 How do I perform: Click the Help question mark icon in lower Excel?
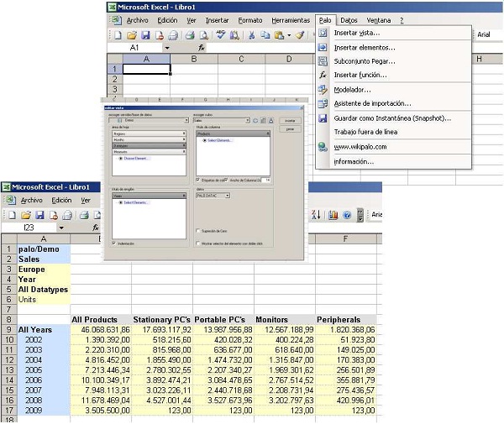(x=347, y=215)
